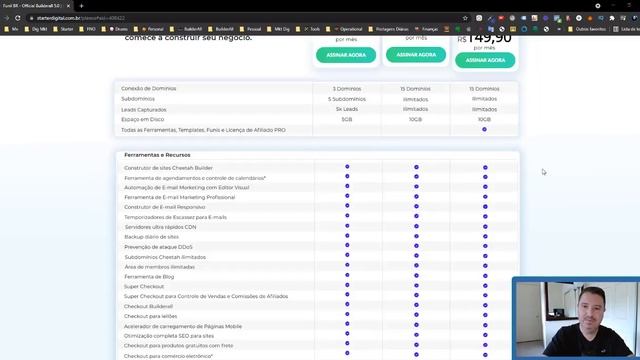The width and height of the screenshot is (640, 360).
Task: Select 'Todas as Ferramentas, Templates, Funis' row text
Action: pyautogui.click(x=203, y=130)
